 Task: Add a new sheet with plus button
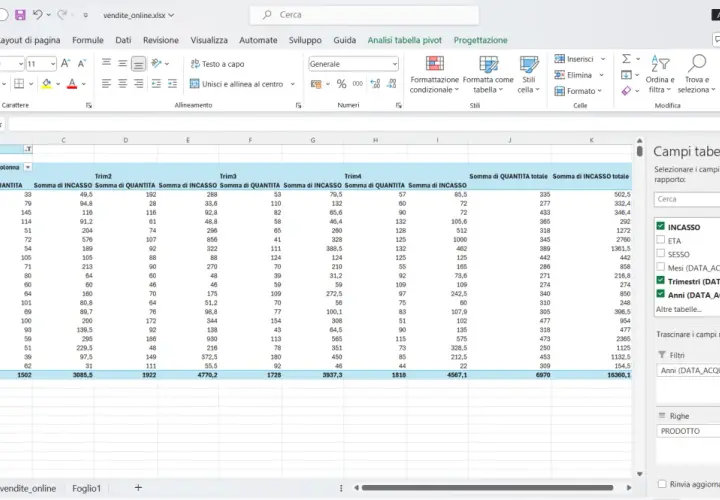click(x=138, y=488)
